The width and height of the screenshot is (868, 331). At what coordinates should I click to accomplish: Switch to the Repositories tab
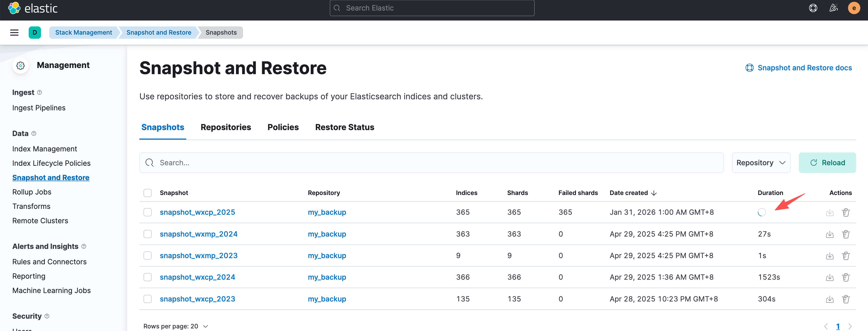click(x=225, y=127)
